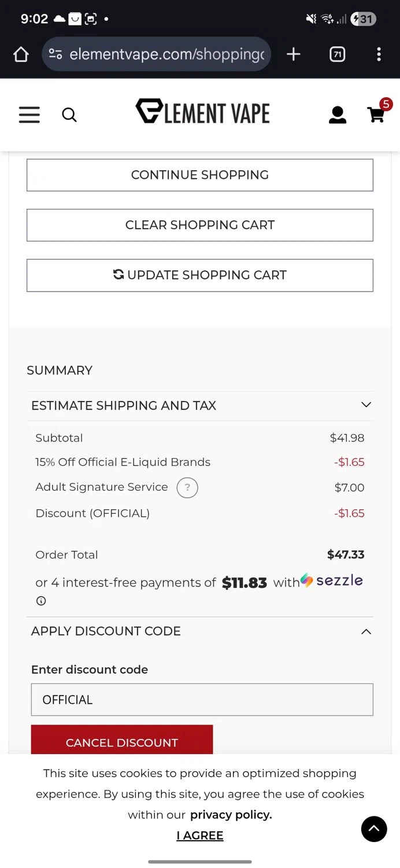Screen dimensions: 400x868
Task: Open the browser three-dot menu
Action: point(379,54)
